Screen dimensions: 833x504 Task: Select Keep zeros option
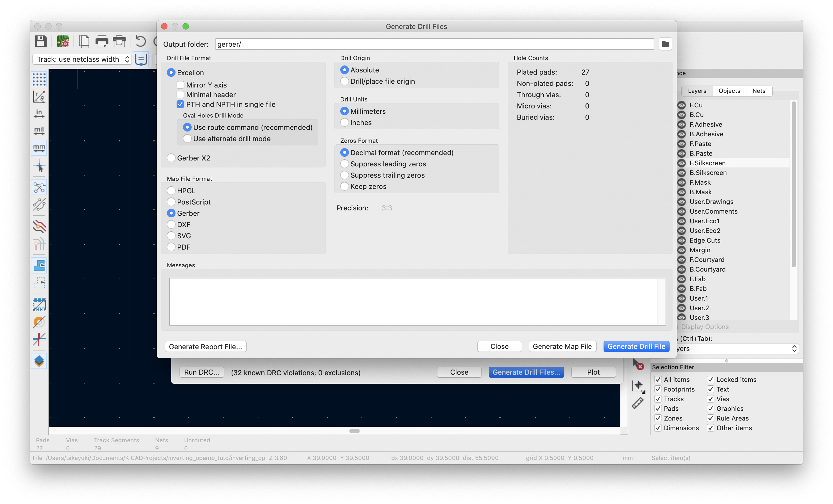344,186
